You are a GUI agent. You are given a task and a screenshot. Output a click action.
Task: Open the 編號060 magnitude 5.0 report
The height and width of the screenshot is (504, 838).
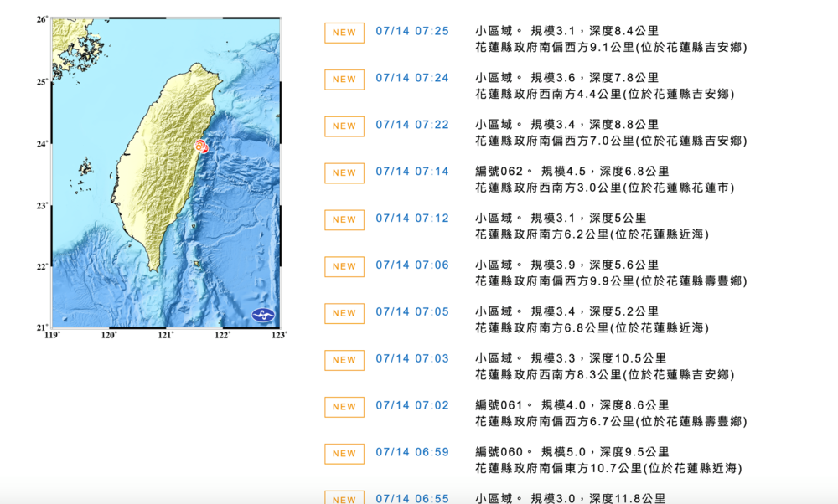pos(412,452)
